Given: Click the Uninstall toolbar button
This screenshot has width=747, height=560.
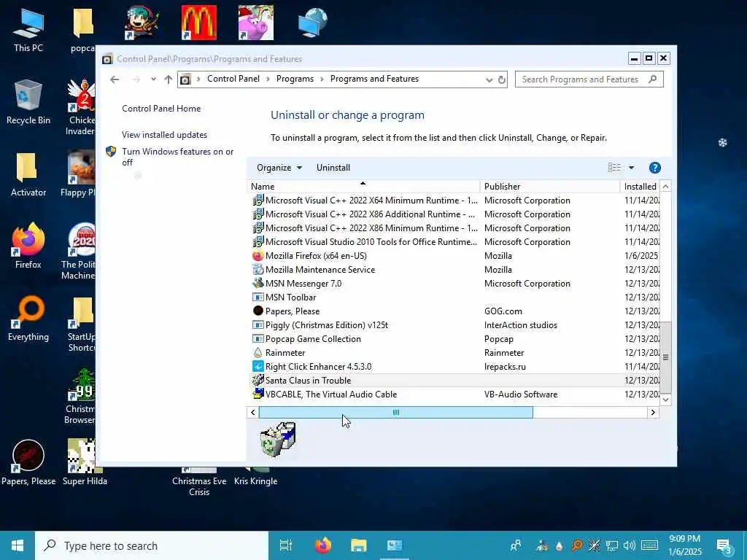Looking at the screenshot, I should click(x=333, y=168).
